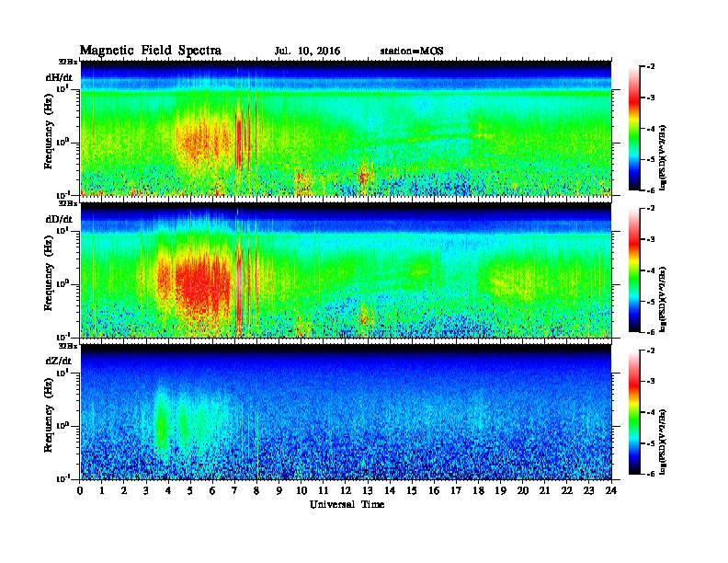Click the red burst near 7 UT in dD/dt spectrogram
Image resolution: width=728 pixels, height=563 pixels.
pyautogui.click(x=239, y=283)
